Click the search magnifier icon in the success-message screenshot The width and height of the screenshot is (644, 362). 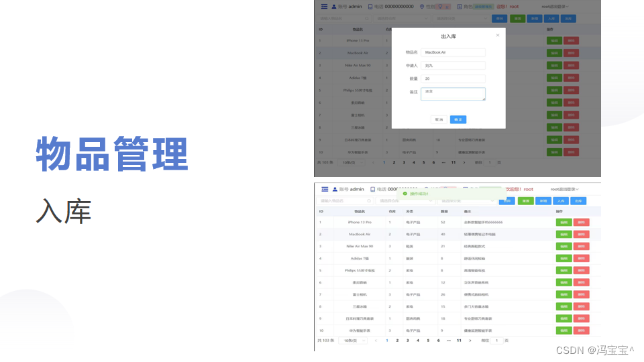pyautogui.click(x=369, y=200)
